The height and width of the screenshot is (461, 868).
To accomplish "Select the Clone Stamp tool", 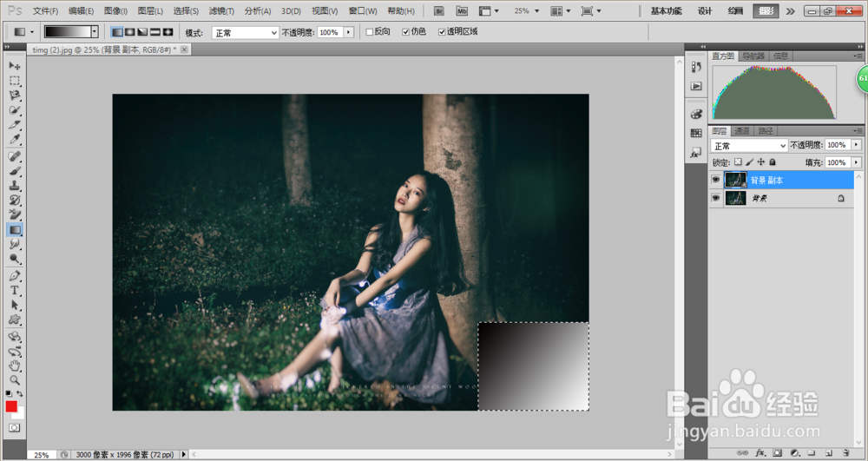I will [15, 186].
